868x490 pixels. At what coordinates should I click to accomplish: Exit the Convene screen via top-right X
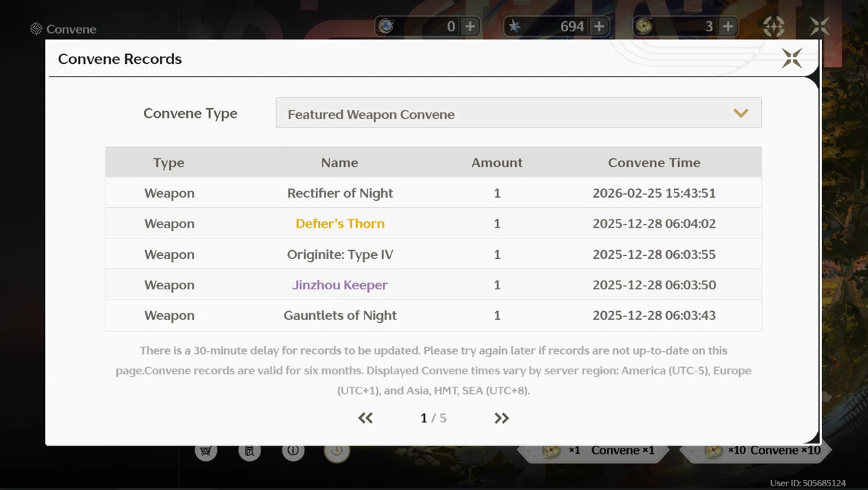pos(819,26)
